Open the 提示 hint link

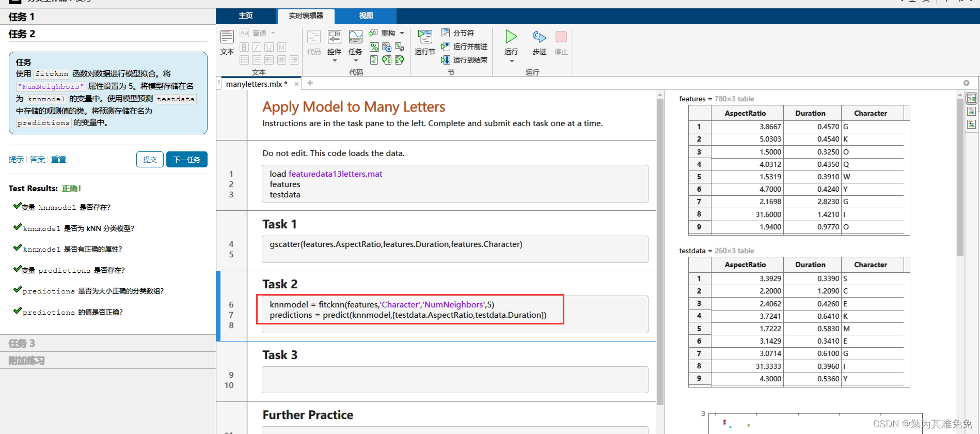coord(16,159)
